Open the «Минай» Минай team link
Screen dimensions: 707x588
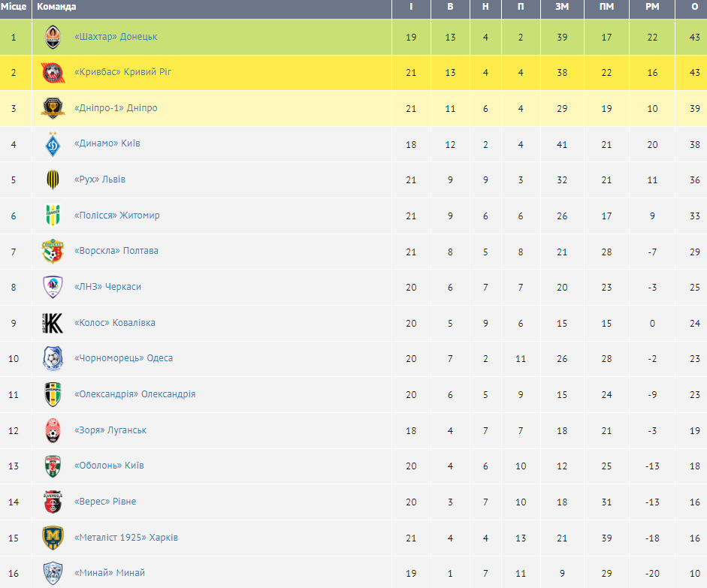click(x=110, y=573)
